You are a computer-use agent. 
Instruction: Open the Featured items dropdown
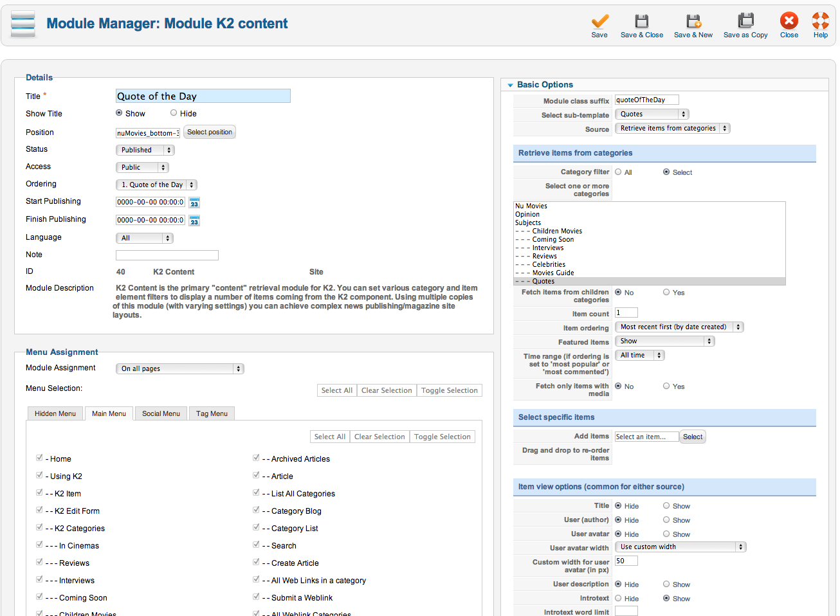point(665,341)
